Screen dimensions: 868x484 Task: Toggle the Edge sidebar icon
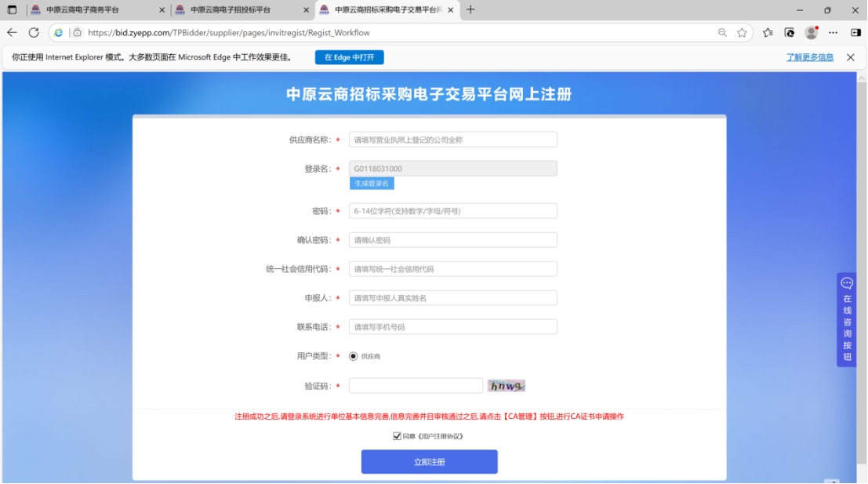click(855, 33)
